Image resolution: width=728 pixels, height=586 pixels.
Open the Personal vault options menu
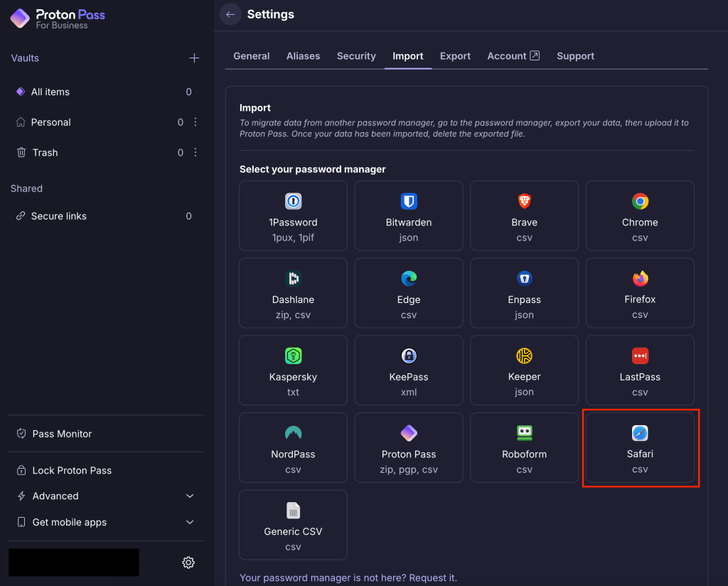tap(195, 122)
